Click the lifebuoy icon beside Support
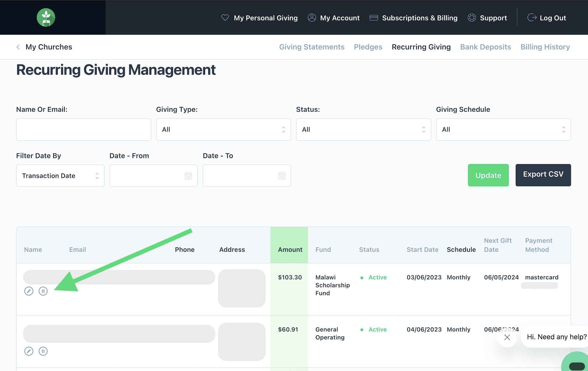The image size is (588, 371). [472, 17]
